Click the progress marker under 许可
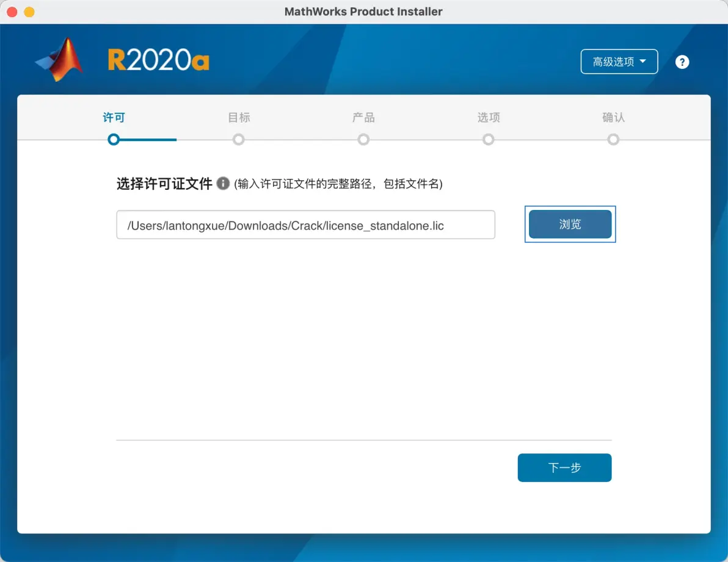The width and height of the screenshot is (728, 562). [114, 140]
